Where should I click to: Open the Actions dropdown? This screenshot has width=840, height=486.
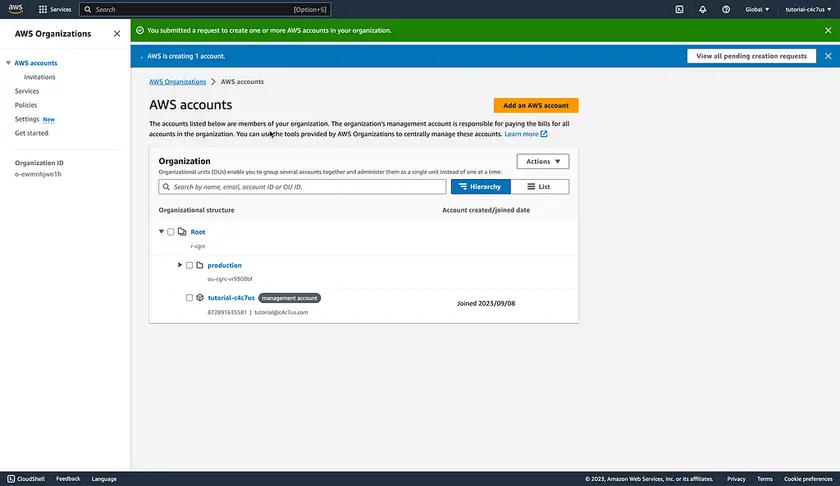[543, 161]
